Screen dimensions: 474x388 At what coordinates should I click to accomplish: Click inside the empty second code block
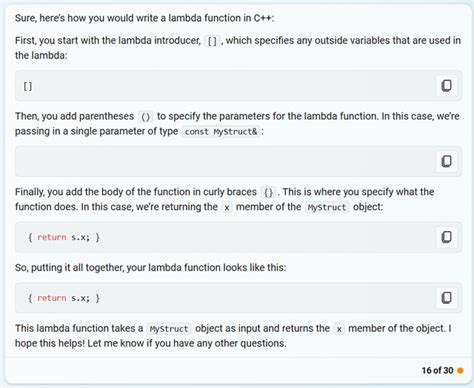225,161
